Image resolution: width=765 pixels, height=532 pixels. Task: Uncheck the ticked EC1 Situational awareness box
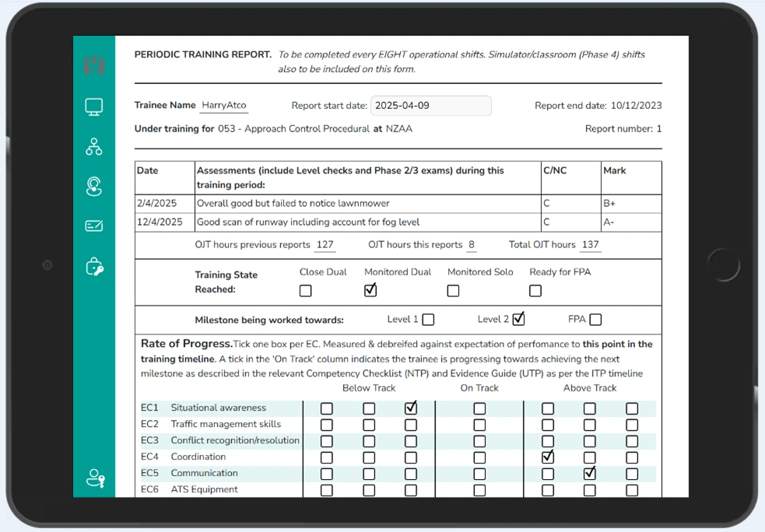click(x=411, y=408)
